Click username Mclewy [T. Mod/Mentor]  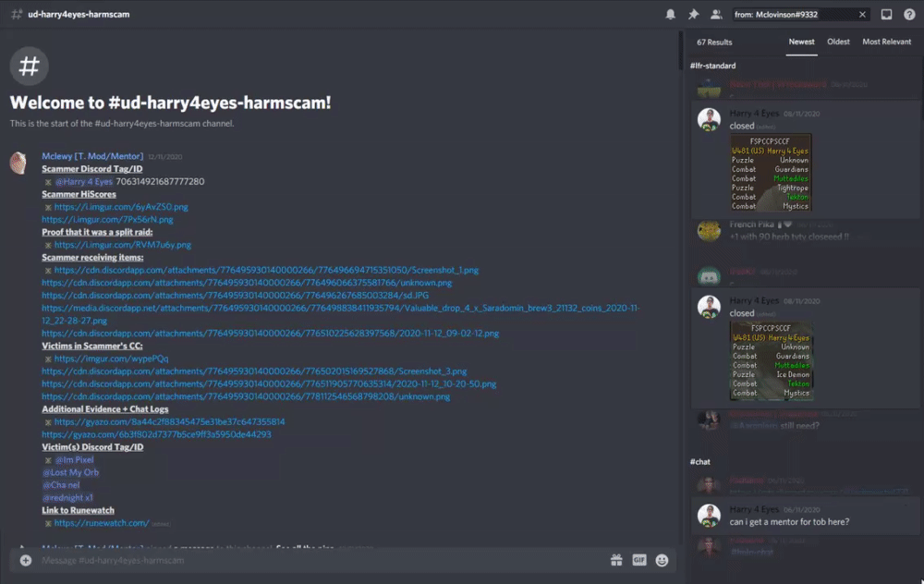click(92, 156)
